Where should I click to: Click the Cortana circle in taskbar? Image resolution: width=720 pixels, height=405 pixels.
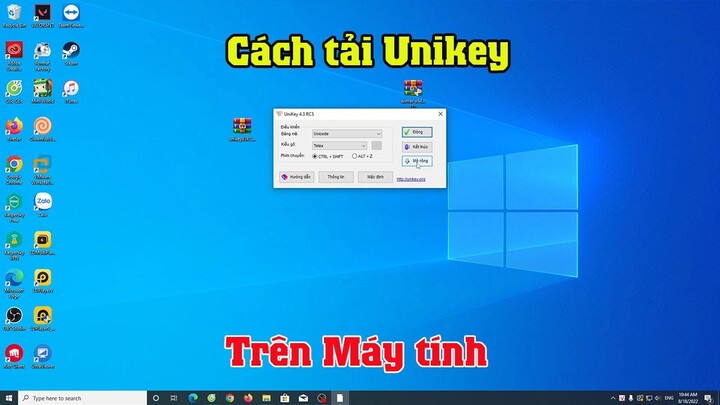point(156,398)
